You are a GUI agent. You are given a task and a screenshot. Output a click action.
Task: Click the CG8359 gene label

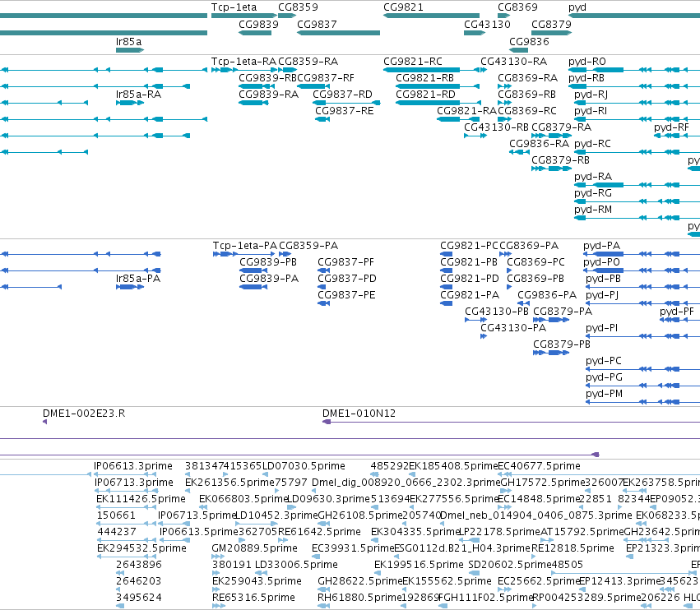point(299,7)
